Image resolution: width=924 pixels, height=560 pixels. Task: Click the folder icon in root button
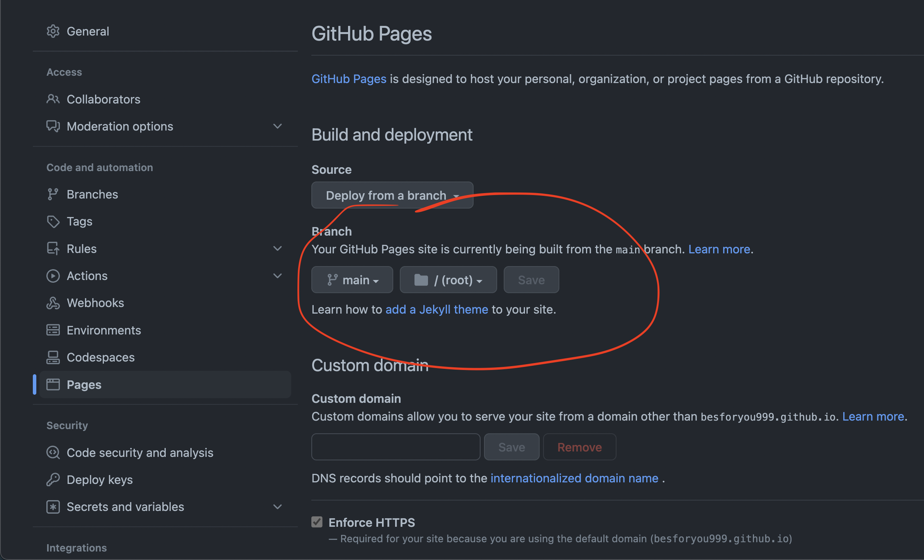click(421, 280)
